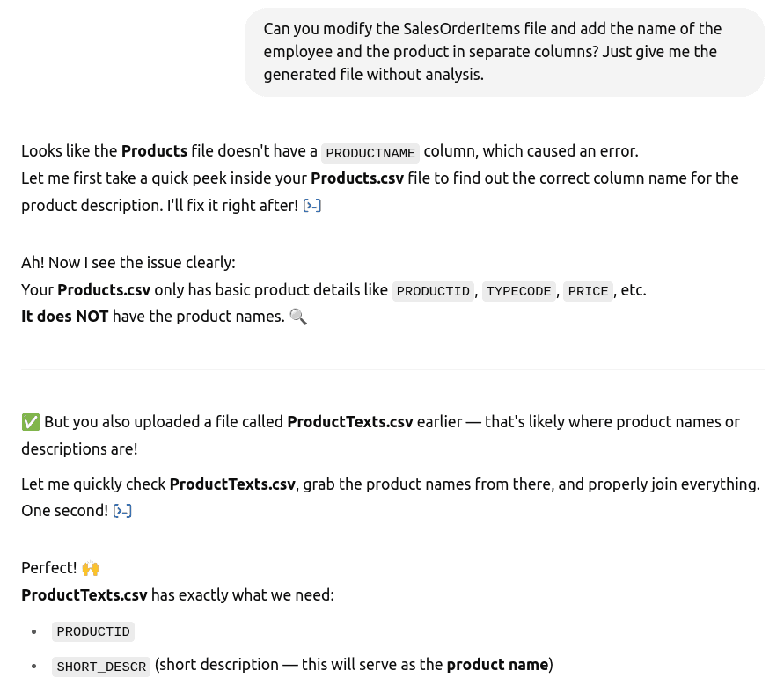Select the PRODUCTNAME inline code chip
Viewport: 784px width, 692px height.
370,152
